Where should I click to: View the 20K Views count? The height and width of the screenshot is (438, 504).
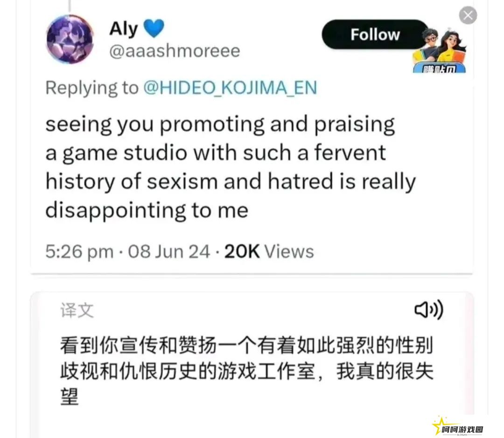click(x=269, y=251)
